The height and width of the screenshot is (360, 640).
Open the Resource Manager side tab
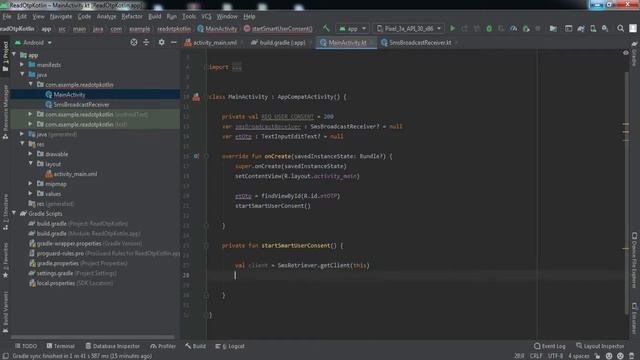point(5,112)
